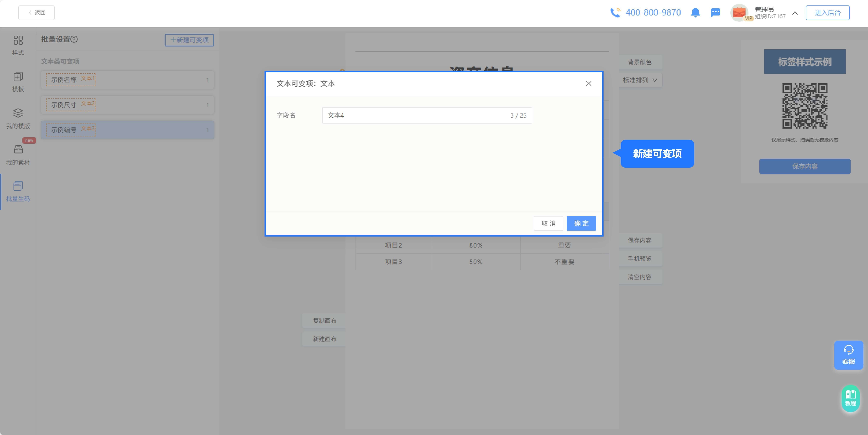Open the 客服 customer service widget
This screenshot has height=435, width=868.
[848, 355]
